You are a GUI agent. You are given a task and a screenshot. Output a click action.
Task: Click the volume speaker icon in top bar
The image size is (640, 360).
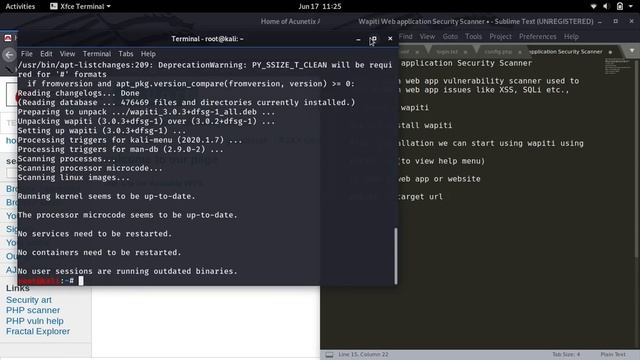pyautogui.click(x=606, y=6)
